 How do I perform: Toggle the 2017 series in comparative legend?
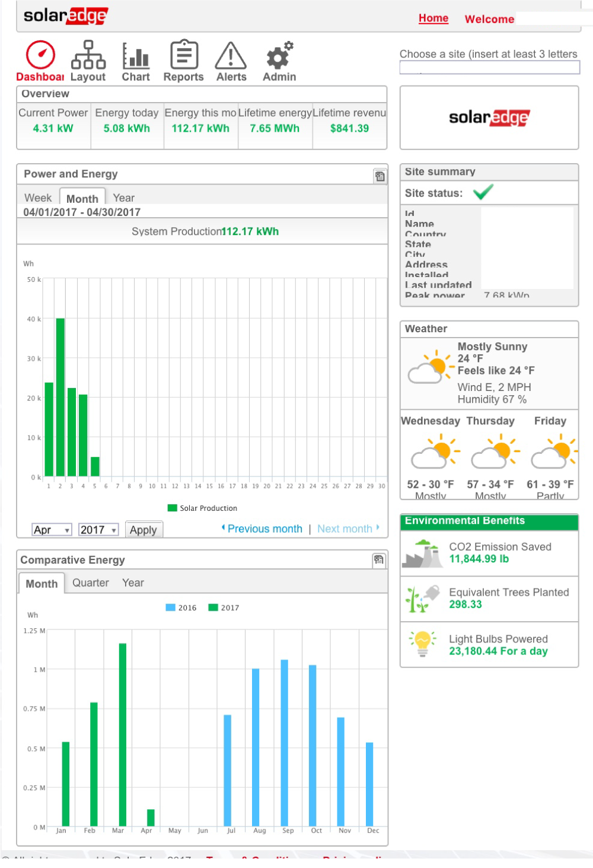pos(224,608)
